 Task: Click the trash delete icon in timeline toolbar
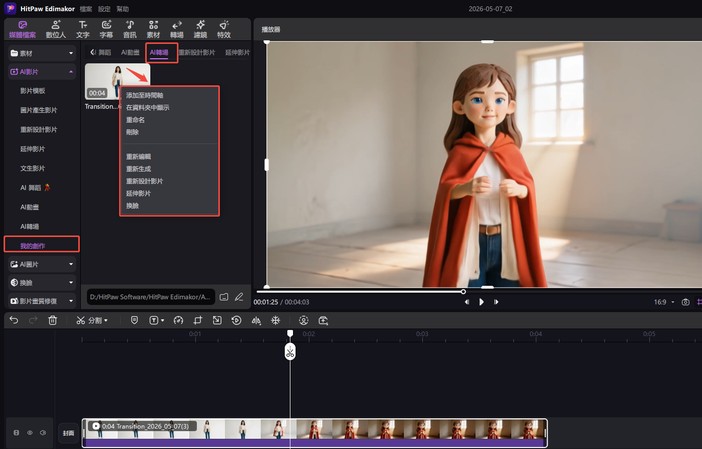coord(52,320)
